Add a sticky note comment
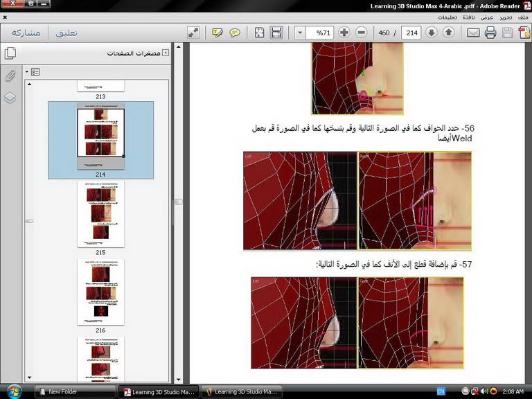The image size is (532, 399). pyautogui.click(x=235, y=33)
